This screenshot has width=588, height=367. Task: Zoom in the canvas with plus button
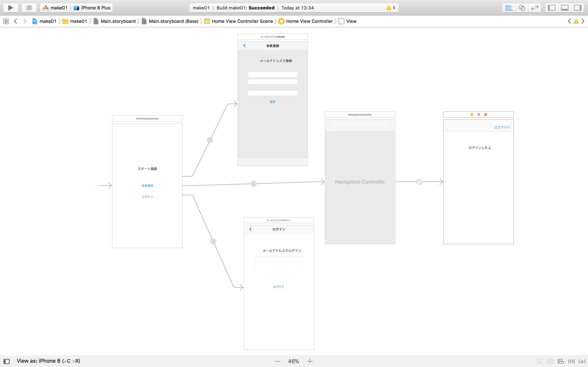click(310, 361)
